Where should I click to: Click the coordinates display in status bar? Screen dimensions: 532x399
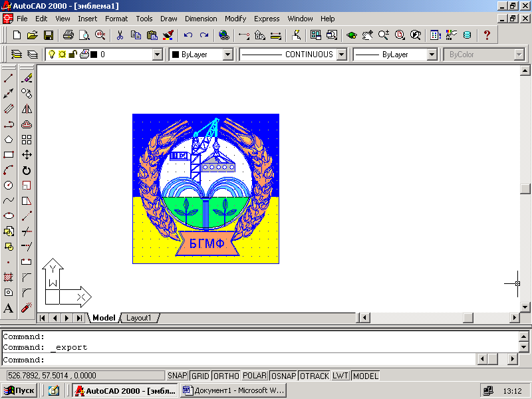pos(85,376)
